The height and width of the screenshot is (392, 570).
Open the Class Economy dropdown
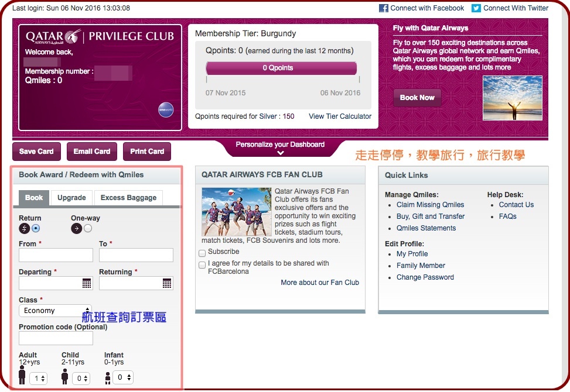tap(55, 311)
